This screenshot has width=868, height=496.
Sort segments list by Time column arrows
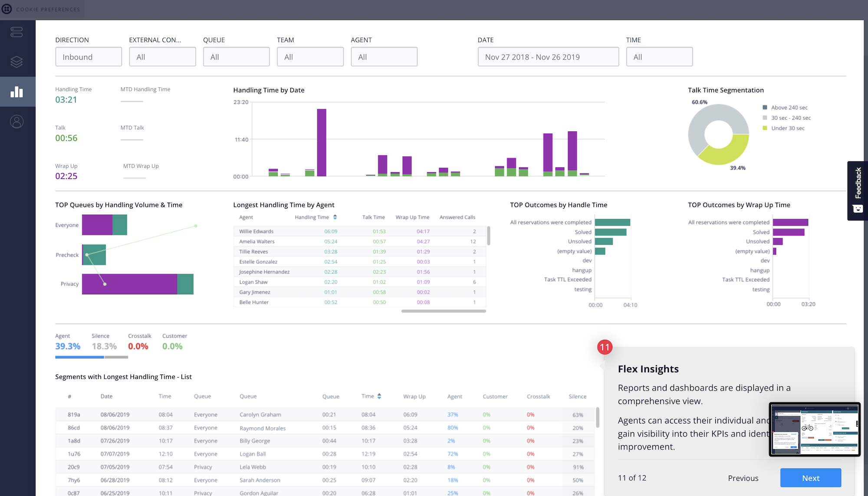pyautogui.click(x=379, y=396)
